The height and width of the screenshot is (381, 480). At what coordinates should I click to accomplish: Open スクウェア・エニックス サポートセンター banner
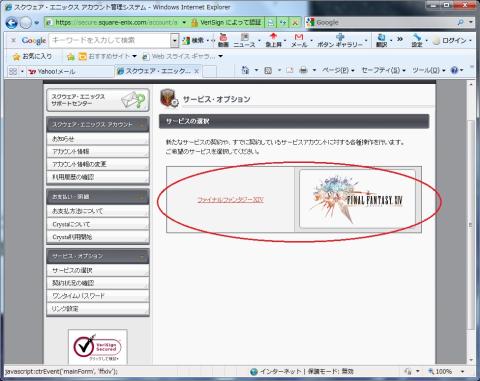[x=98, y=100]
